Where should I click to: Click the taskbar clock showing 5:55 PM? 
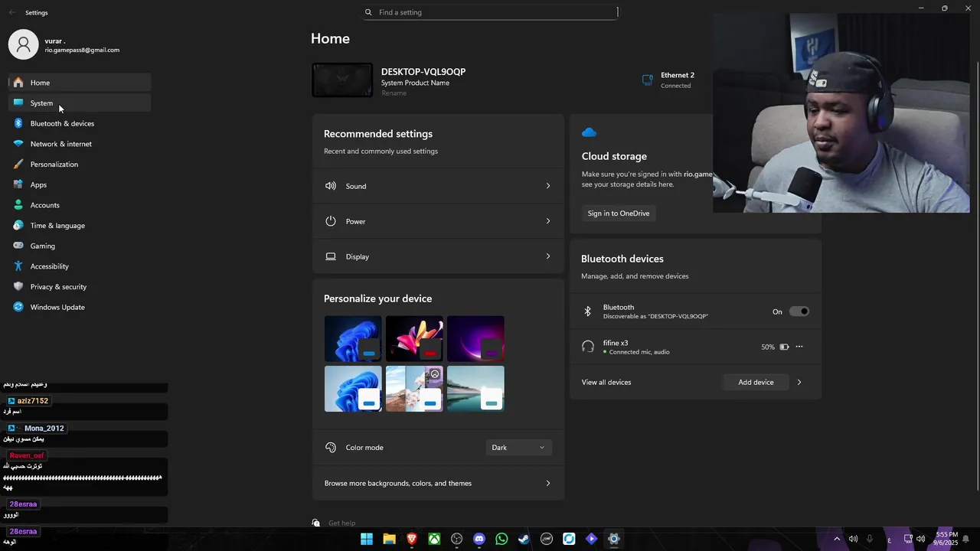(x=946, y=539)
